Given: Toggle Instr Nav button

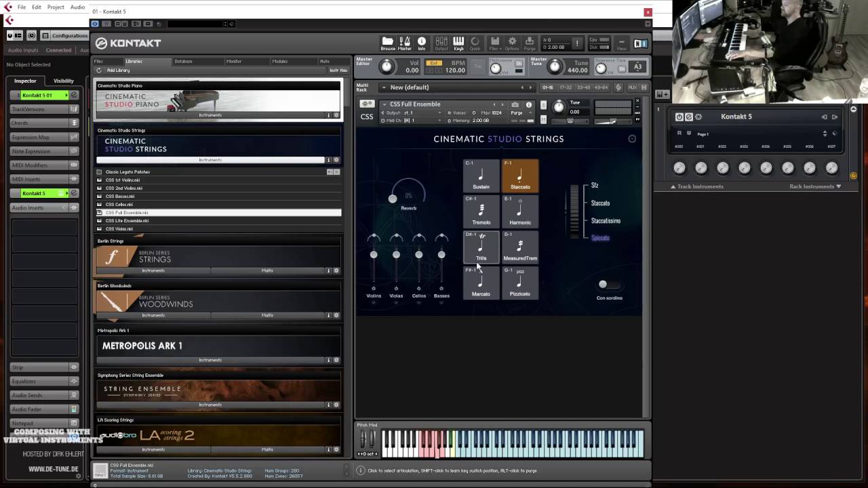Looking at the screenshot, I should point(338,70).
